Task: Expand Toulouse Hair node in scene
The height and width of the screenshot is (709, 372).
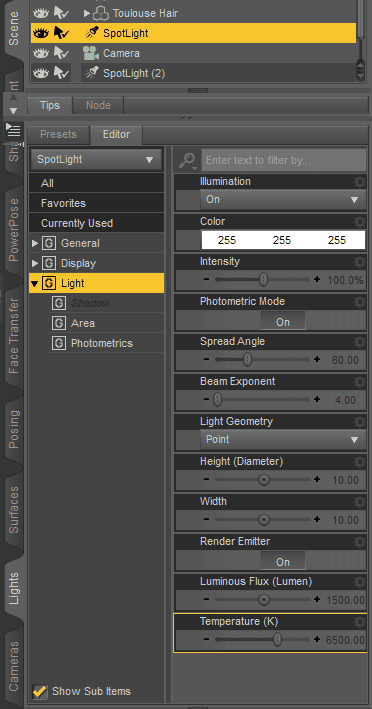Action: click(87, 14)
